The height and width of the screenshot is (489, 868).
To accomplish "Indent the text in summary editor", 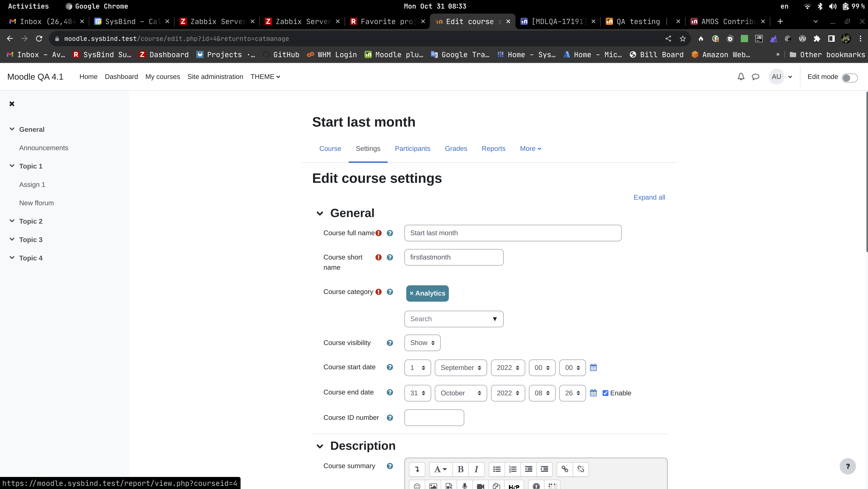I will point(544,469).
